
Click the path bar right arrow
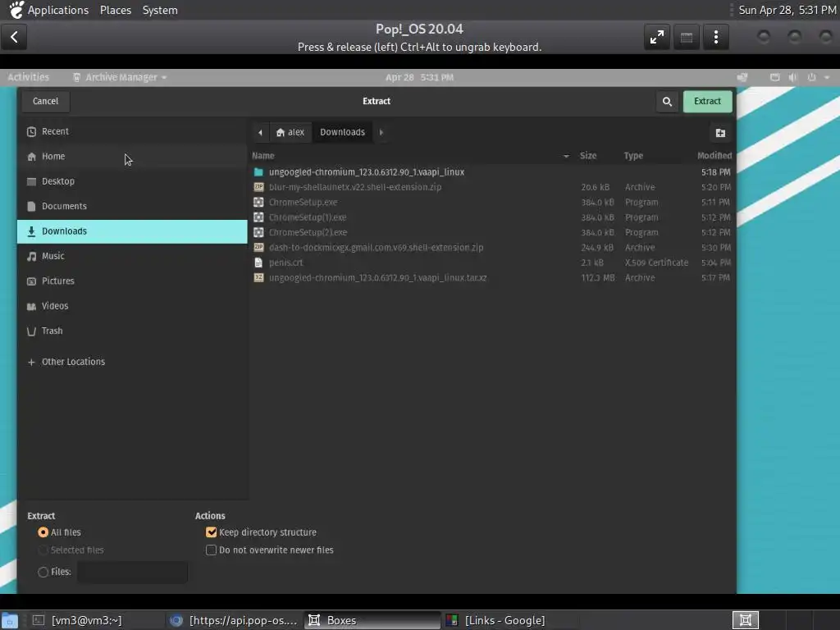[381, 132]
